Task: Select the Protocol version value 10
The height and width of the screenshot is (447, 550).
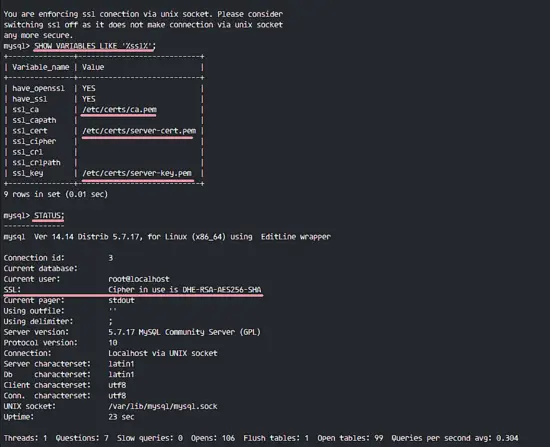Action: pyautogui.click(x=113, y=342)
